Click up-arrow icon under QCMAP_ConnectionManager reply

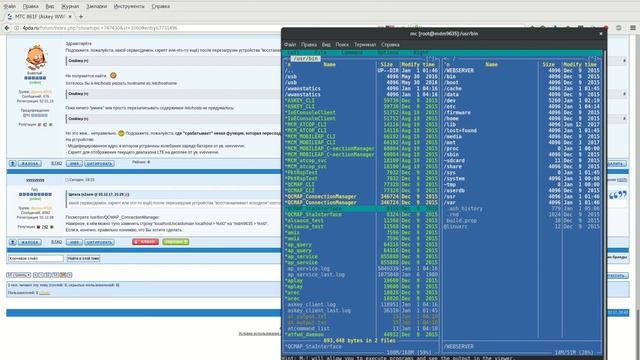(x=13, y=242)
